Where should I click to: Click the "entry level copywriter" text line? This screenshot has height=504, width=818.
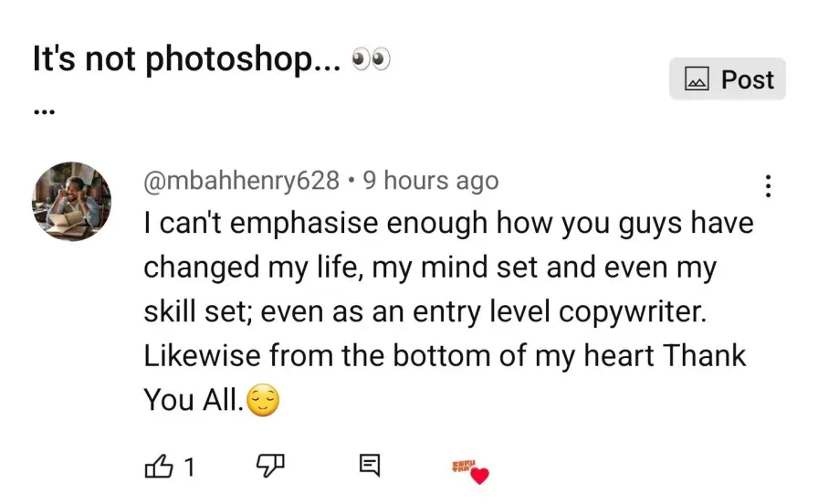(x=425, y=311)
